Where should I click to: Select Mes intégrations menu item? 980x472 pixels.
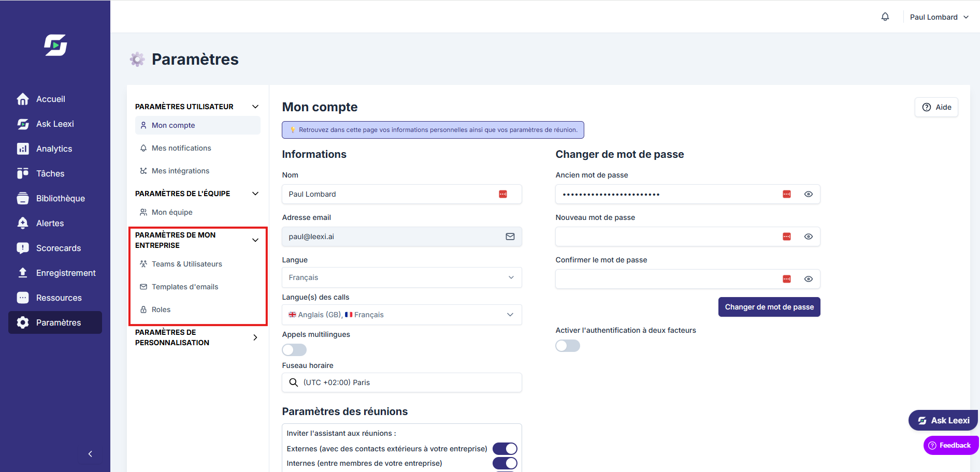[x=198, y=171]
